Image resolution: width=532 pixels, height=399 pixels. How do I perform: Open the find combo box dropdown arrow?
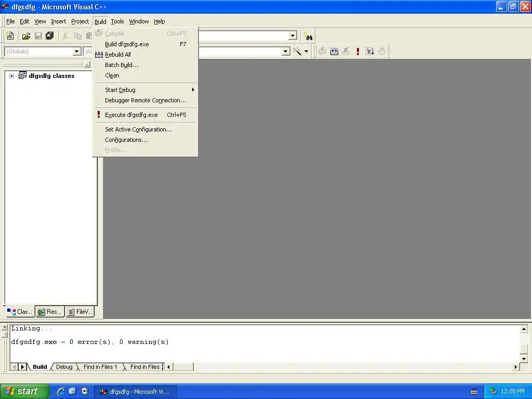click(292, 36)
